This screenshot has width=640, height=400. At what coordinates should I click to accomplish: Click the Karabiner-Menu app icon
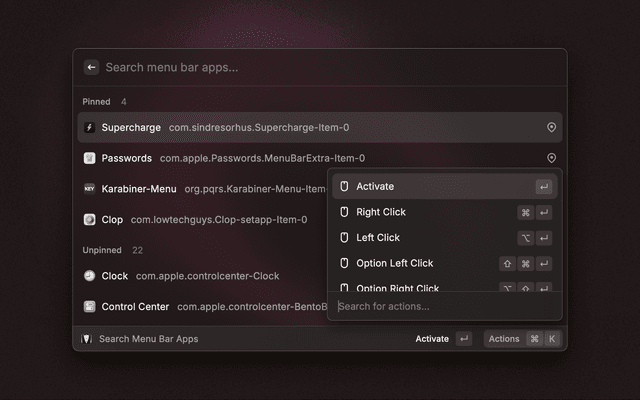[x=89, y=188]
